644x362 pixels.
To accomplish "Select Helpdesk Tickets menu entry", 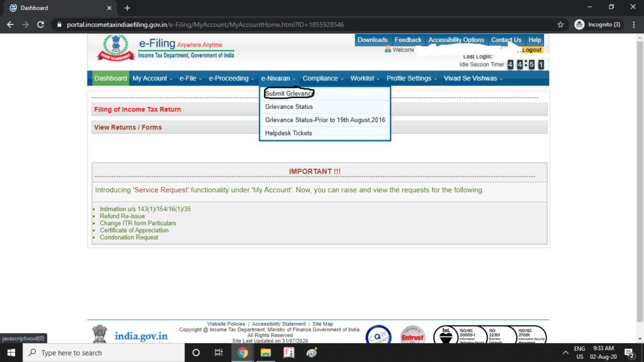I will pos(288,133).
